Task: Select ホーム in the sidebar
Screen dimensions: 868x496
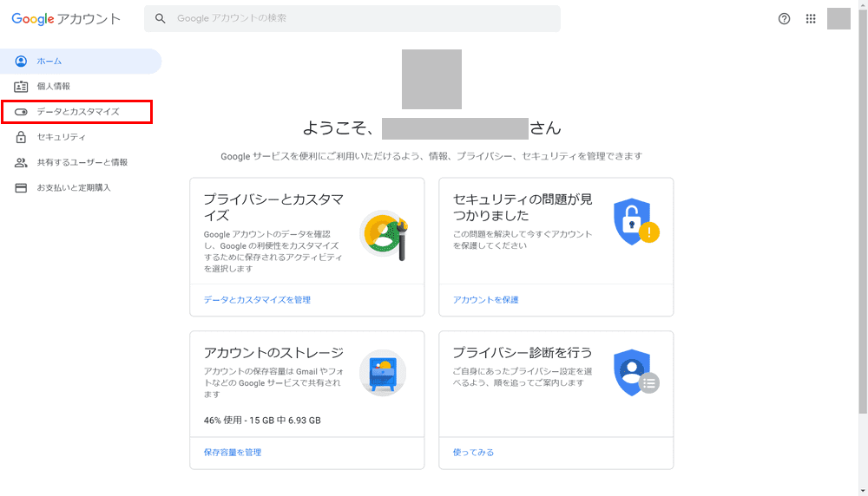Action: [81, 62]
